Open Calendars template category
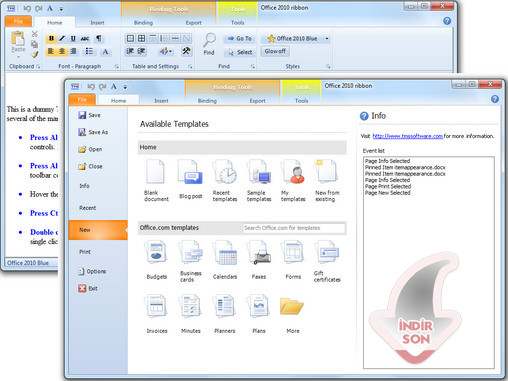This screenshot has width=508, height=381. 225,260
